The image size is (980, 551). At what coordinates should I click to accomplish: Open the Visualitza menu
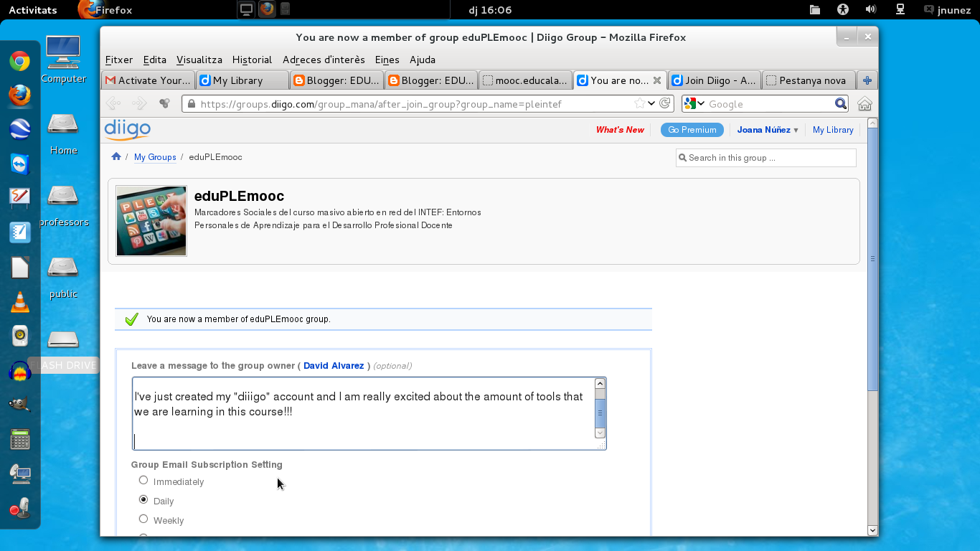199,60
